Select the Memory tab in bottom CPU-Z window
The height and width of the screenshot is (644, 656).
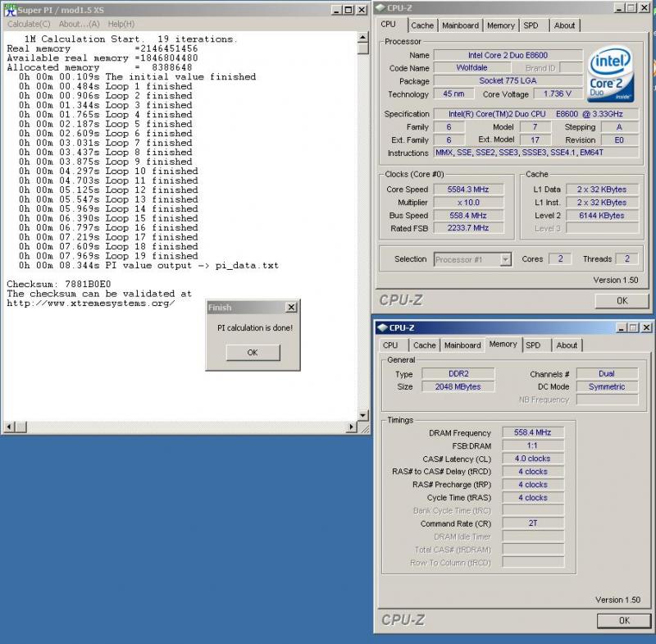click(503, 344)
